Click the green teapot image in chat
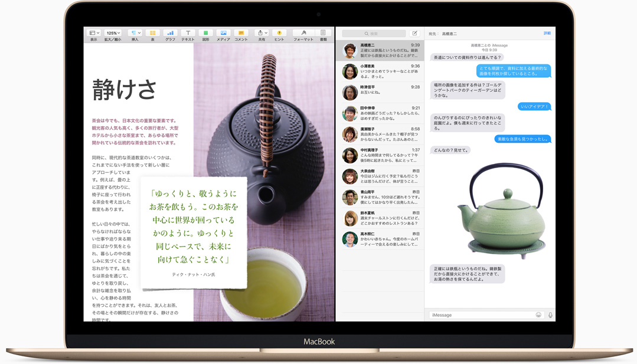Viewport: 637px width, 364px height. tap(502, 210)
